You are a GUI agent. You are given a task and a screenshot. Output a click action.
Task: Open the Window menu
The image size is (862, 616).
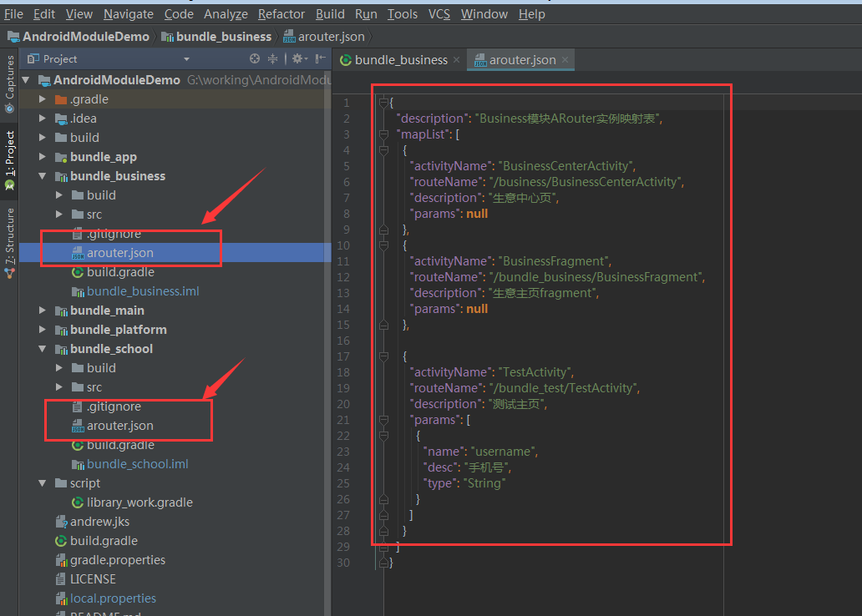[x=484, y=13]
